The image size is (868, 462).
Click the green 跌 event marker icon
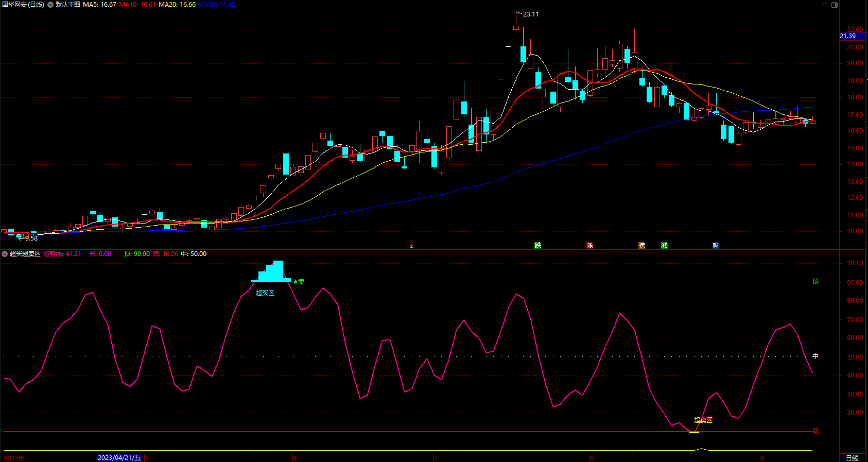[x=538, y=246]
